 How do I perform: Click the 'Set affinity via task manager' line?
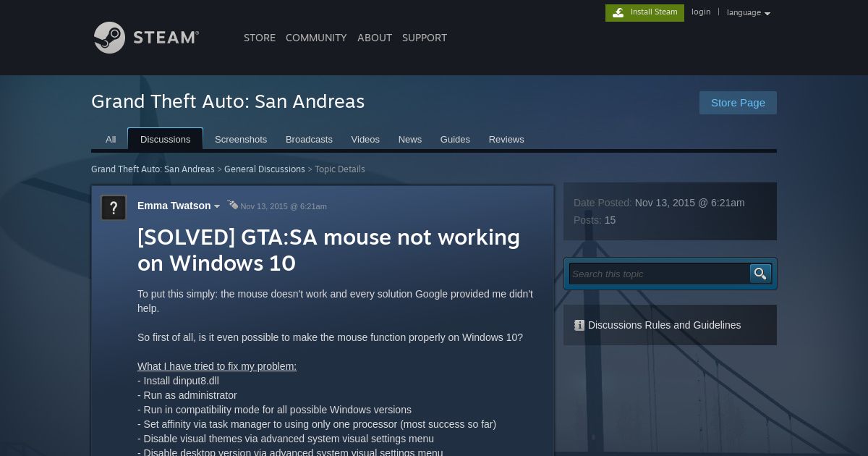click(317, 424)
